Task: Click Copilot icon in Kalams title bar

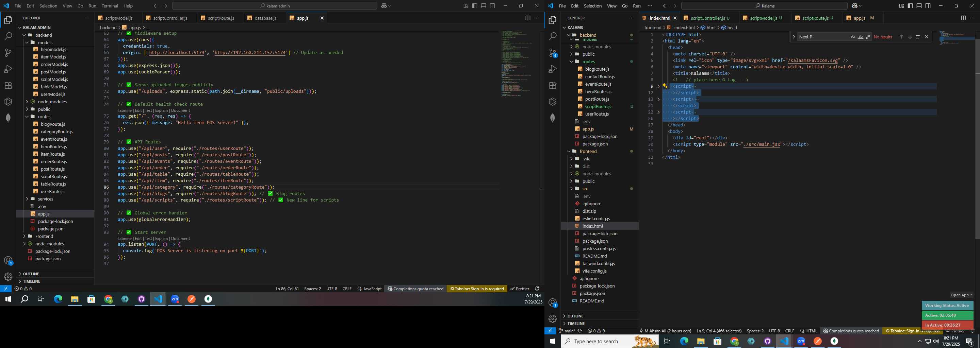Action: (x=855, y=6)
